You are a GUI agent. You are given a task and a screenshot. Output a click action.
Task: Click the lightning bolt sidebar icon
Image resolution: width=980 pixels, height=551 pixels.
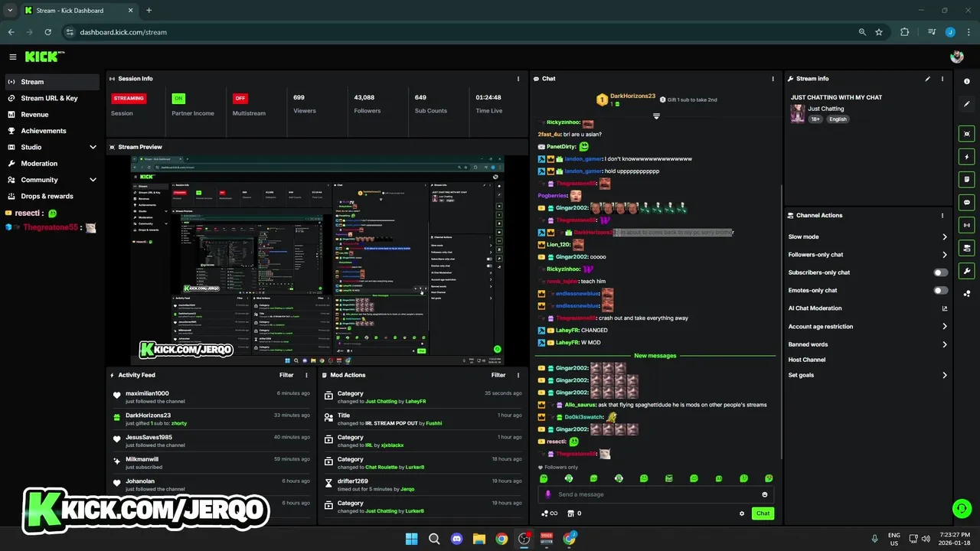coord(967,157)
